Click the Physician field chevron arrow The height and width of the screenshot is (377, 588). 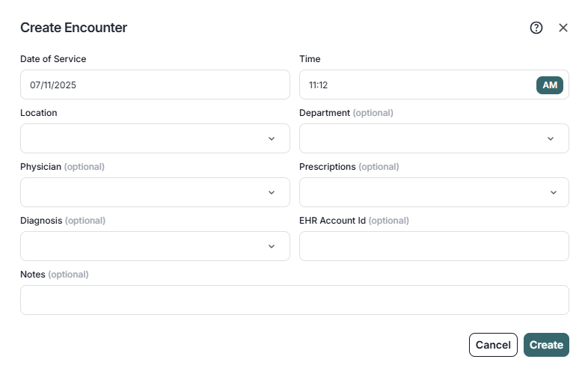coord(272,192)
